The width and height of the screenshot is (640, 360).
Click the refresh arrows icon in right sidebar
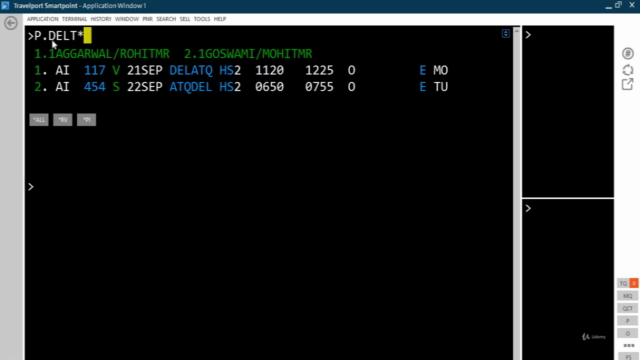click(x=628, y=70)
